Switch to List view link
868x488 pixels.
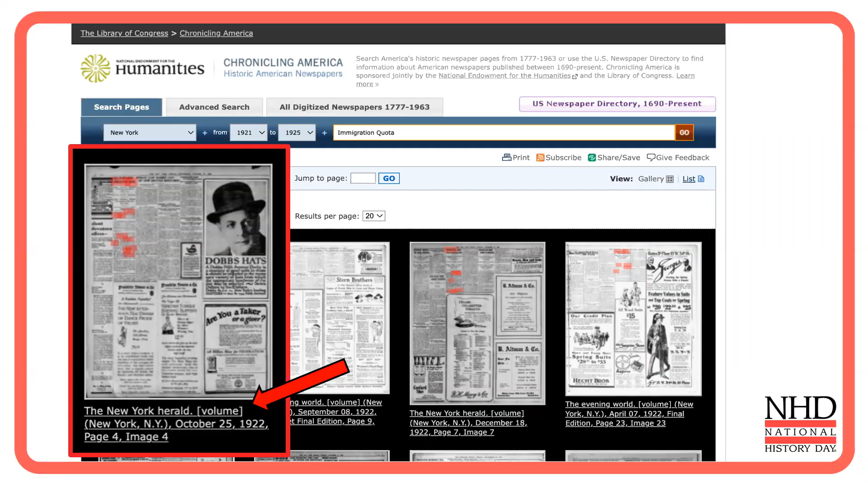(689, 179)
